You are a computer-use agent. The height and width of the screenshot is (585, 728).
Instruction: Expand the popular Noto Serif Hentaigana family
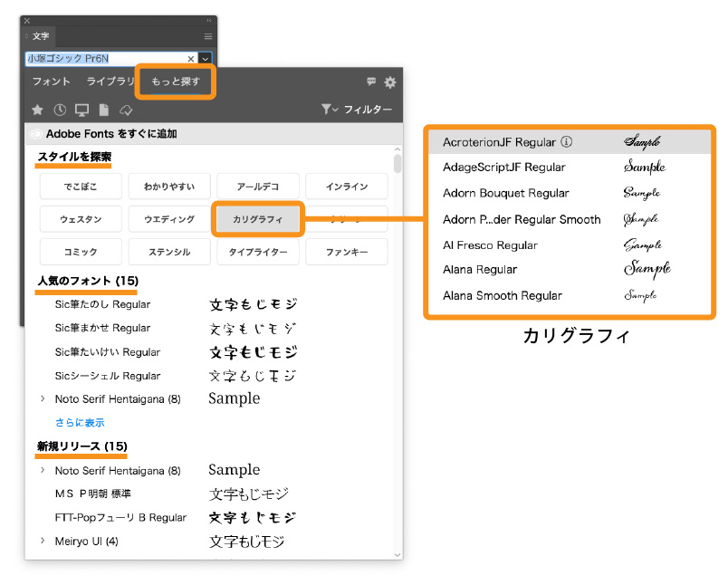click(43, 398)
